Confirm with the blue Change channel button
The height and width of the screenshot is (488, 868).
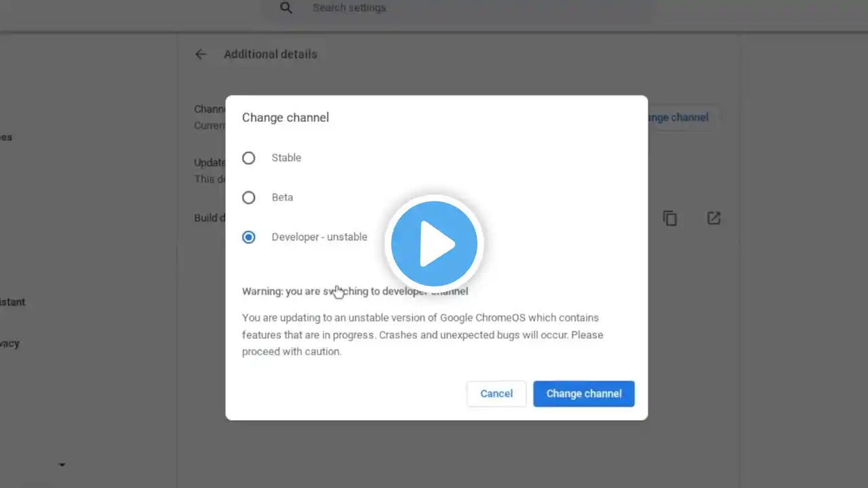584,394
